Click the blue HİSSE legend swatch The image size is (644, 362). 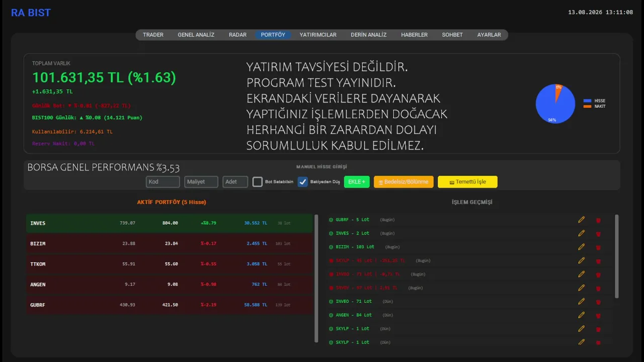(587, 101)
